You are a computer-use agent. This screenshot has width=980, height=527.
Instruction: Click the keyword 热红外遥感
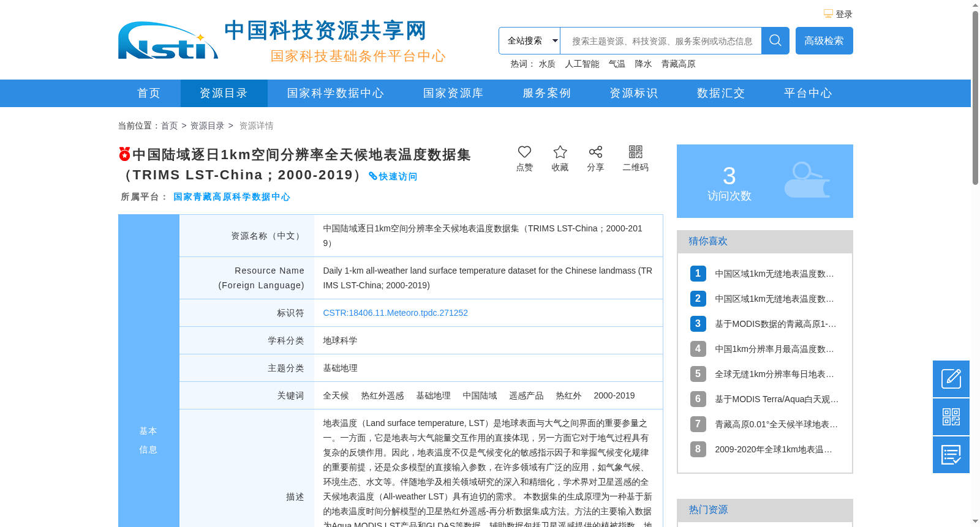(382, 395)
